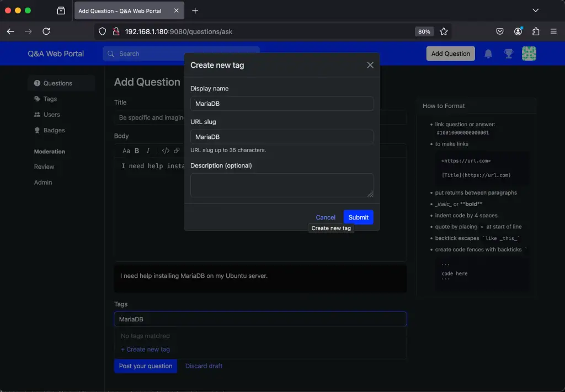The image size is (565, 392).
Task: Cancel the tag creation dialog
Action: pyautogui.click(x=326, y=217)
